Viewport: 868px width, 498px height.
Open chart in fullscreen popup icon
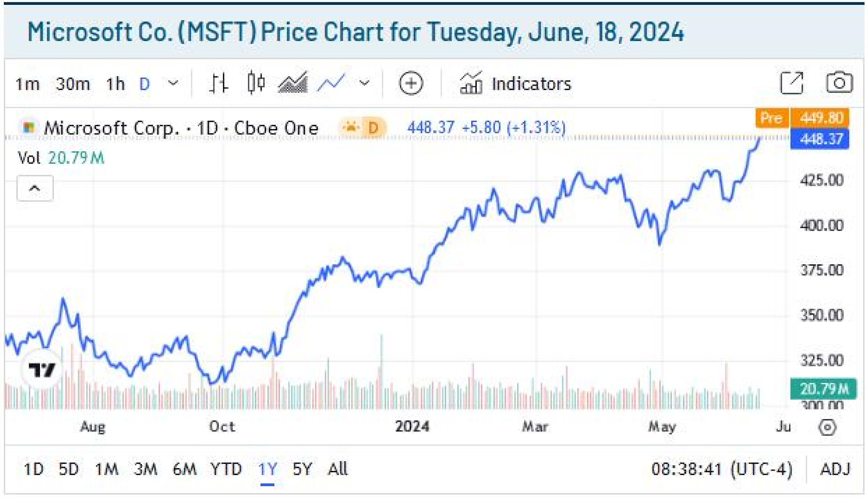point(791,83)
